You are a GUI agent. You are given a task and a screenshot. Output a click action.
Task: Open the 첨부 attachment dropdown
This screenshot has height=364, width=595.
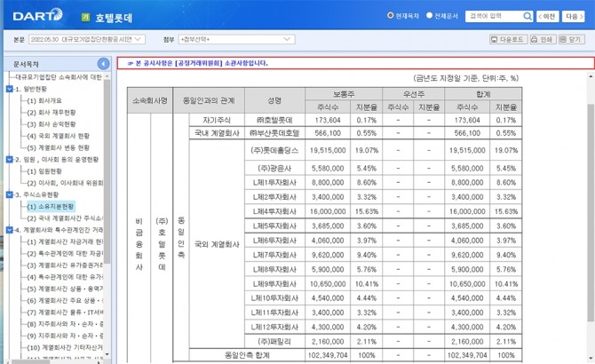[236, 39]
